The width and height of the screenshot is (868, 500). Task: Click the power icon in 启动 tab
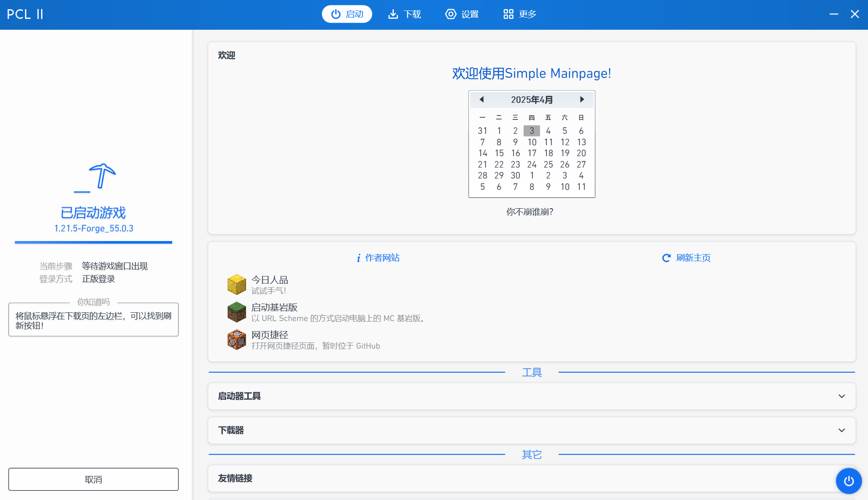pyautogui.click(x=336, y=14)
